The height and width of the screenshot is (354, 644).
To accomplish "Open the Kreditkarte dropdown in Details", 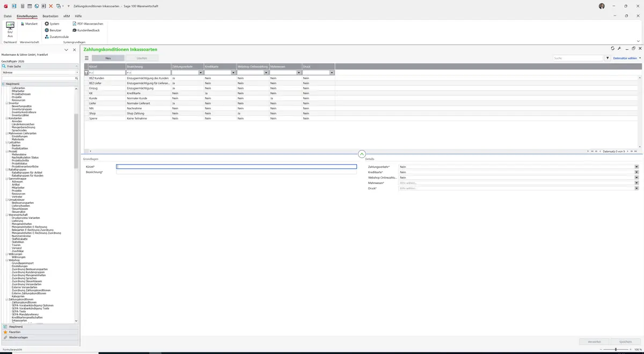I will [x=636, y=172].
